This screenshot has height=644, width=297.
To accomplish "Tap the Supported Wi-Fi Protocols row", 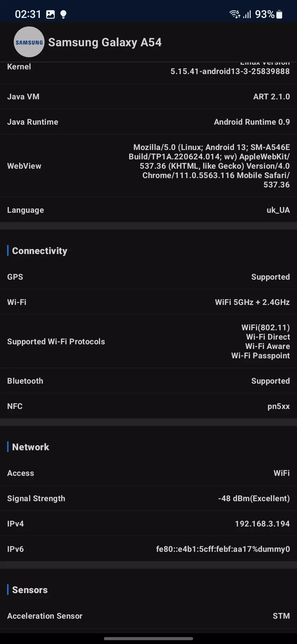I will 148,342.
